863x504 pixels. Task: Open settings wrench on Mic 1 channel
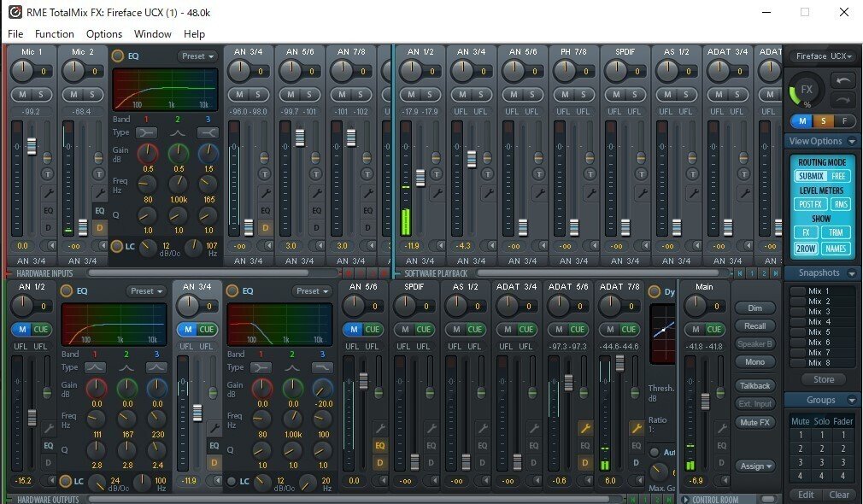[49, 193]
